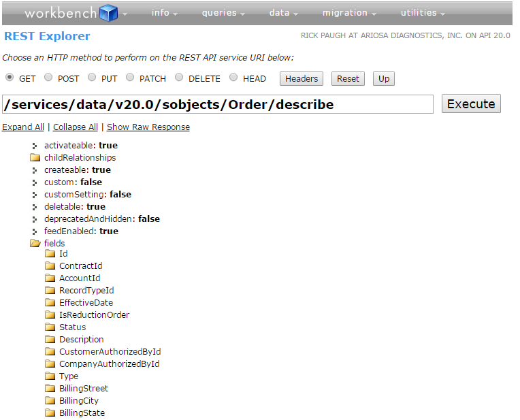Click the Show Raw Response link

click(x=148, y=127)
